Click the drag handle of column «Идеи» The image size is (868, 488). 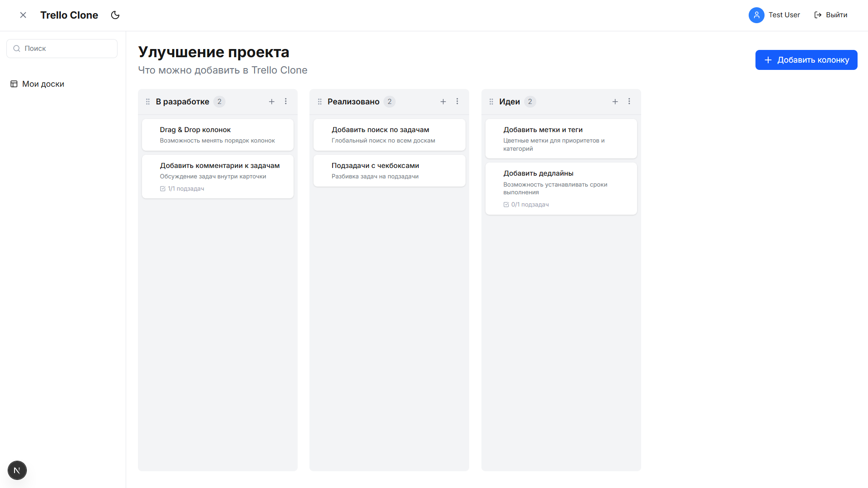point(491,102)
